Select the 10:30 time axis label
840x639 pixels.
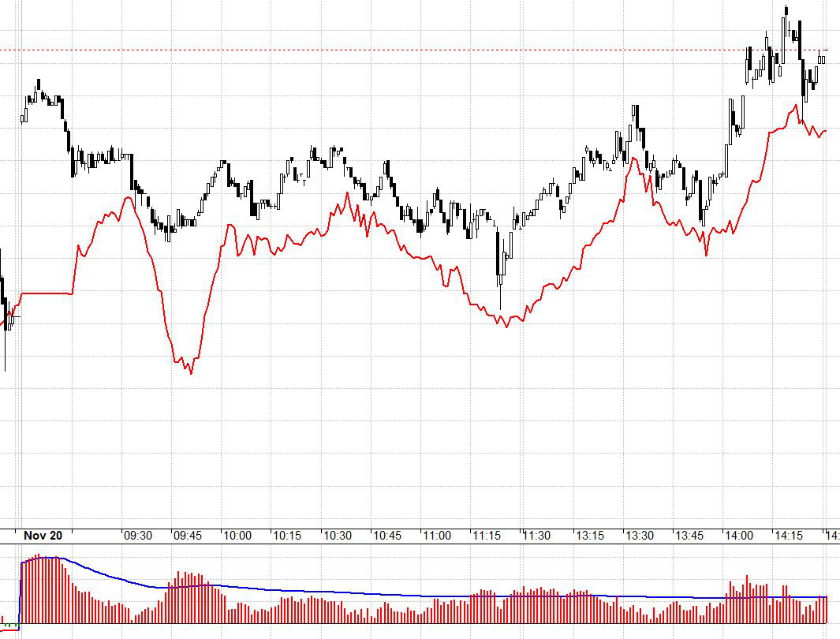coord(338,536)
